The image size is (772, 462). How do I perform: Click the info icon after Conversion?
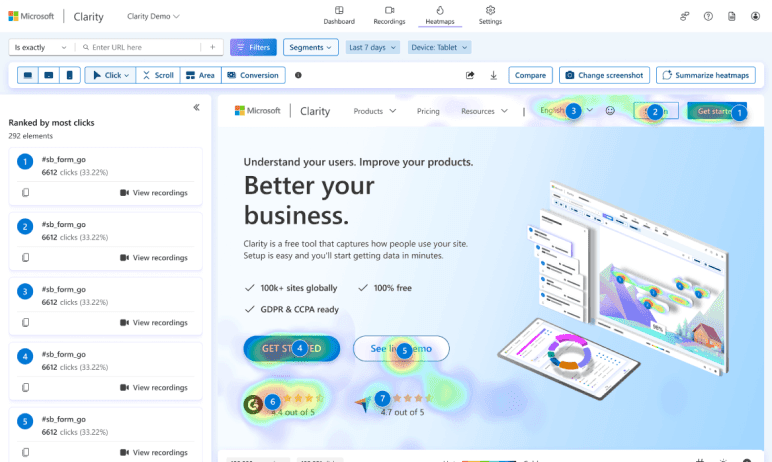pos(298,75)
